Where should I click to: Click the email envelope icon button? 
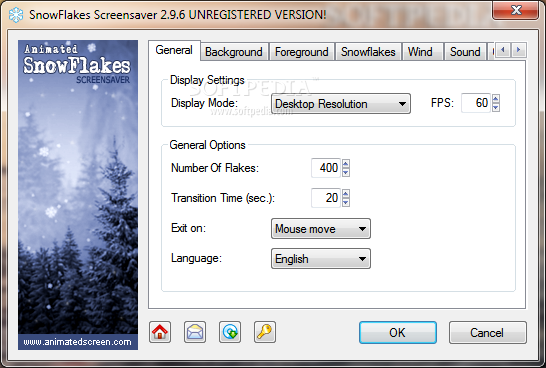(195, 332)
